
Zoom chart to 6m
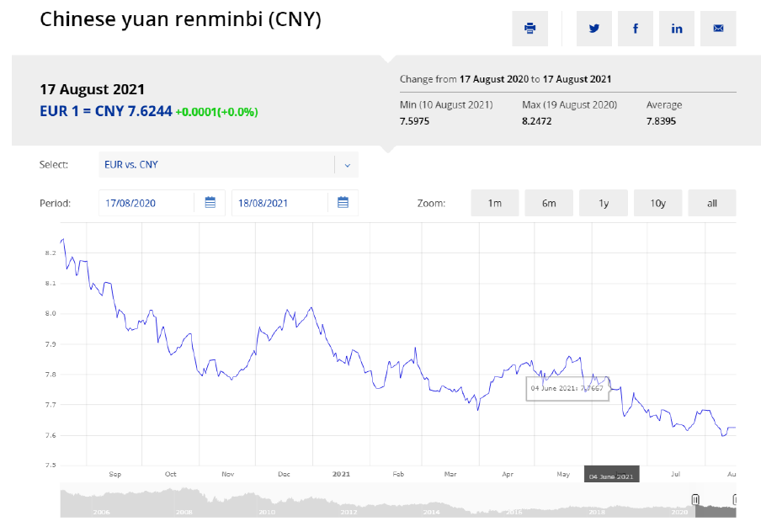click(549, 203)
